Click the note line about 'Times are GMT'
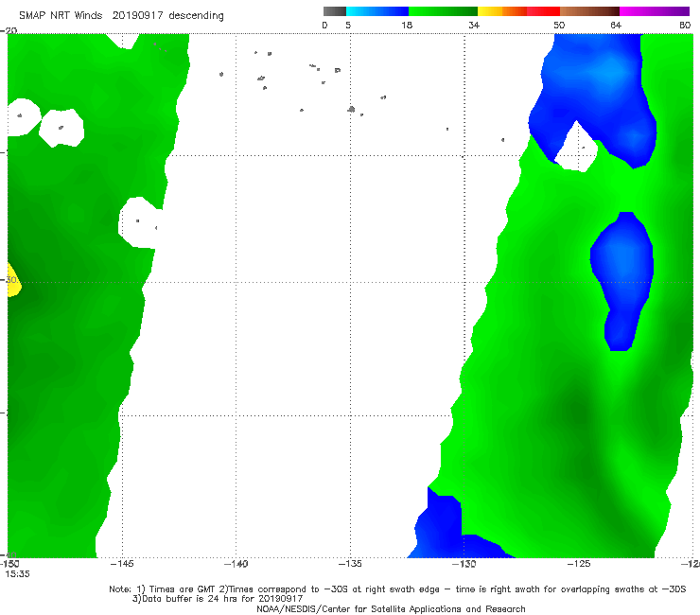The height and width of the screenshot is (615, 700). pos(397,589)
